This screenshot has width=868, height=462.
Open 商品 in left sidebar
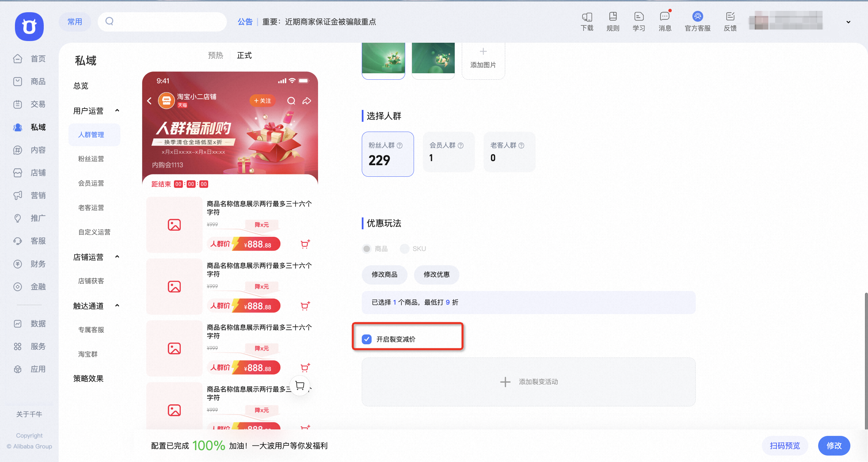tap(29, 81)
